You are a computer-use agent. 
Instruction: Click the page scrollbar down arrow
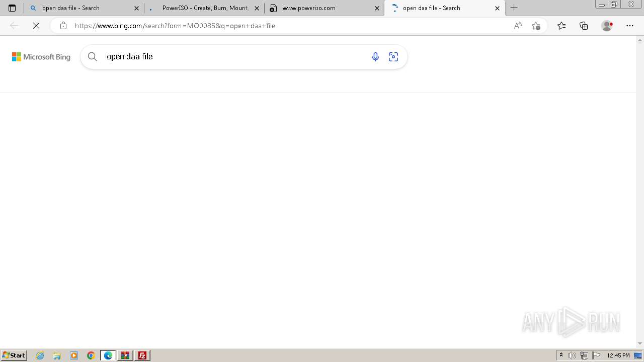pos(640,344)
